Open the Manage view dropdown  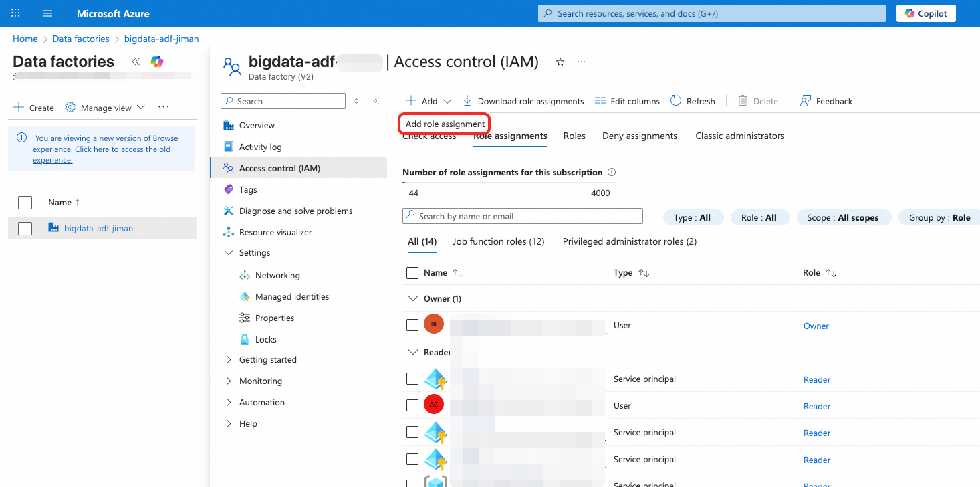point(105,108)
